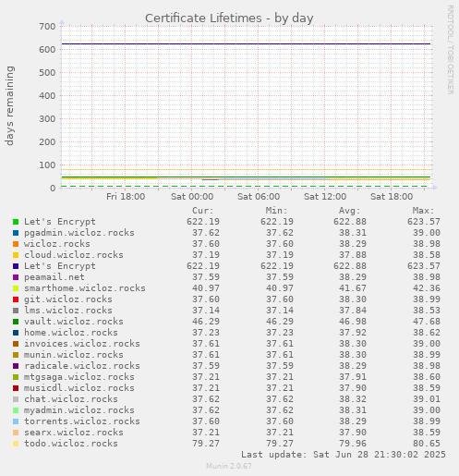Click the purple peamail.net swatch

16,277
